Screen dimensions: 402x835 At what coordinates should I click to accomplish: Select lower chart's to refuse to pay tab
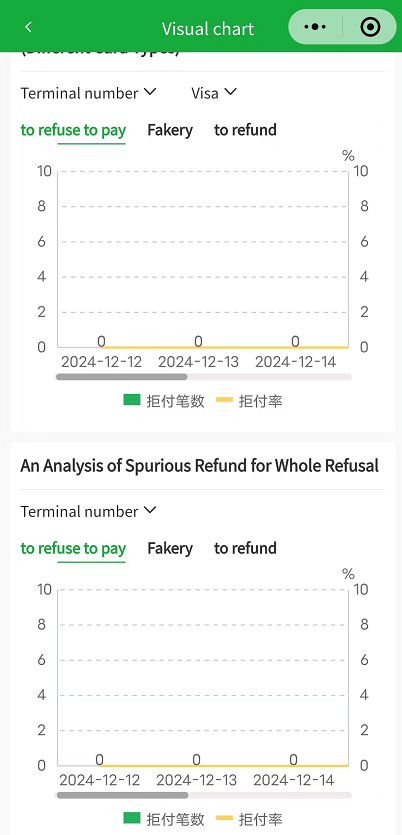tap(73, 548)
